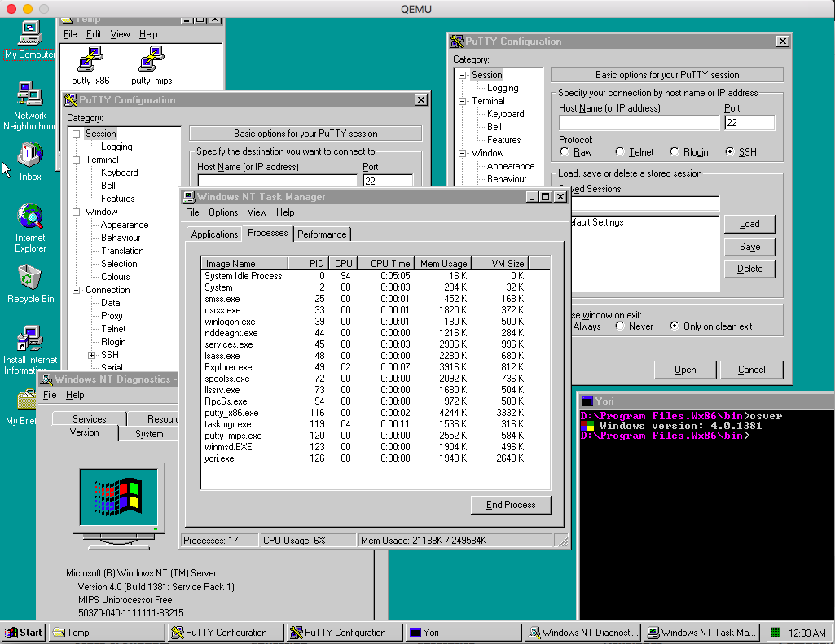Open Task Manager Options menu
Screen dimensions: 835x644
click(x=223, y=212)
